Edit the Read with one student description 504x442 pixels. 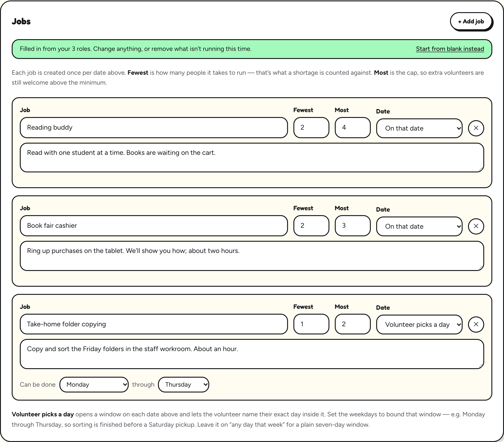[x=252, y=158]
